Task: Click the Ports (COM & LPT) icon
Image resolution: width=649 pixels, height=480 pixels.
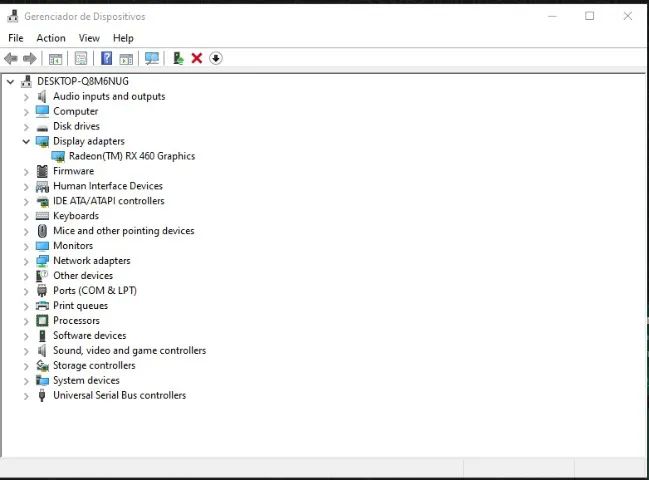Action: point(42,290)
